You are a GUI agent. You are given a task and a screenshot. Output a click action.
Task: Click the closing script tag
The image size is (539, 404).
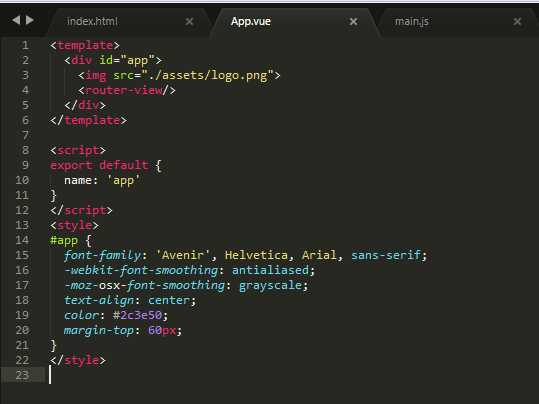[81, 210]
